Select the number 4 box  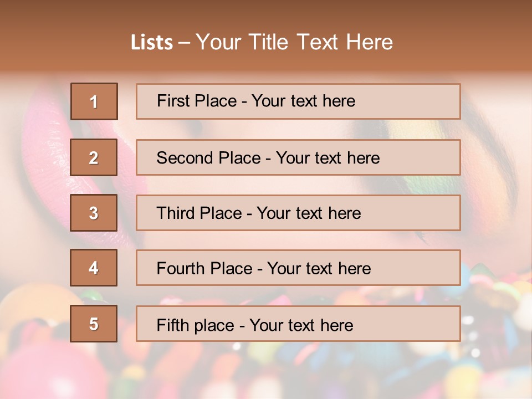(x=94, y=268)
